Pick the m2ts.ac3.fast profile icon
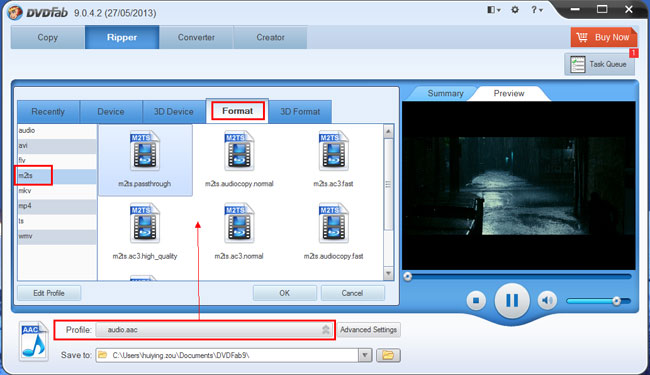 (334, 151)
